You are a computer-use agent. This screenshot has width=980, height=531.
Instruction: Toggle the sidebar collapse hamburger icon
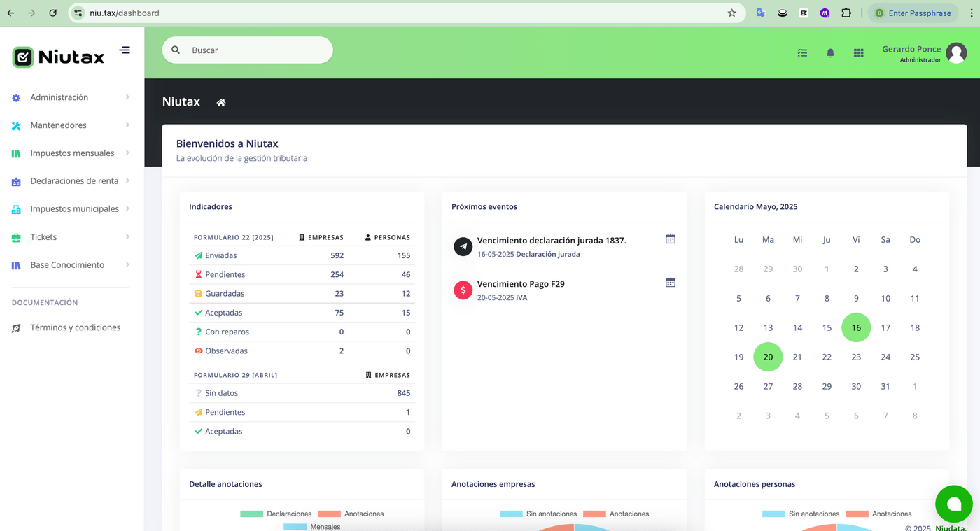[x=125, y=50]
